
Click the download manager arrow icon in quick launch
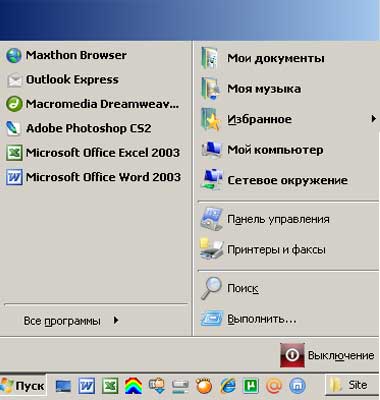click(157, 386)
